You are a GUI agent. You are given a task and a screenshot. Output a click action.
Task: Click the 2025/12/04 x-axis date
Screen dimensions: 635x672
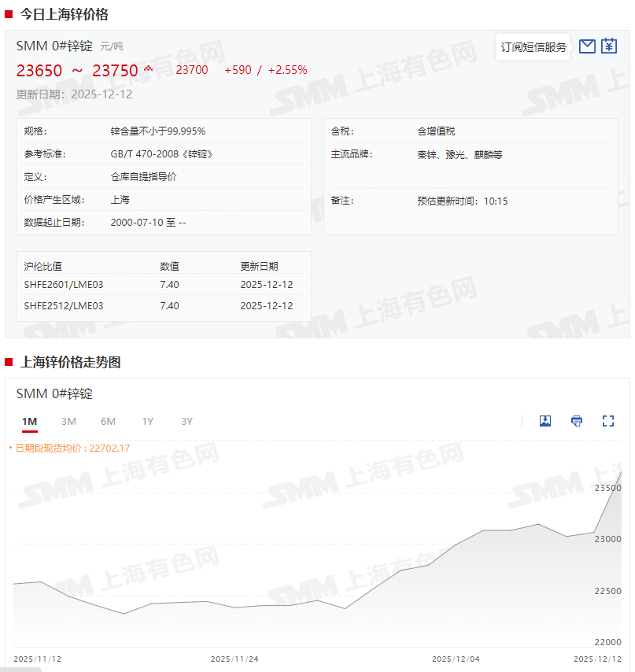pyautogui.click(x=456, y=659)
